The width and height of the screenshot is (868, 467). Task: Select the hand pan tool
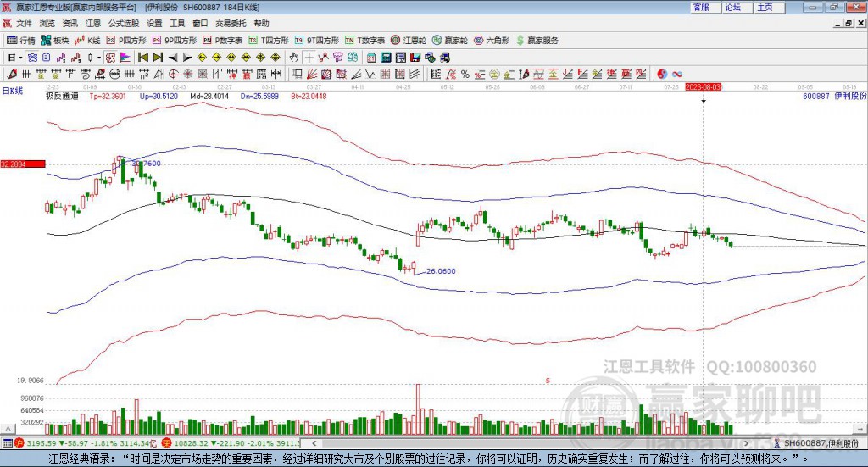(294, 58)
